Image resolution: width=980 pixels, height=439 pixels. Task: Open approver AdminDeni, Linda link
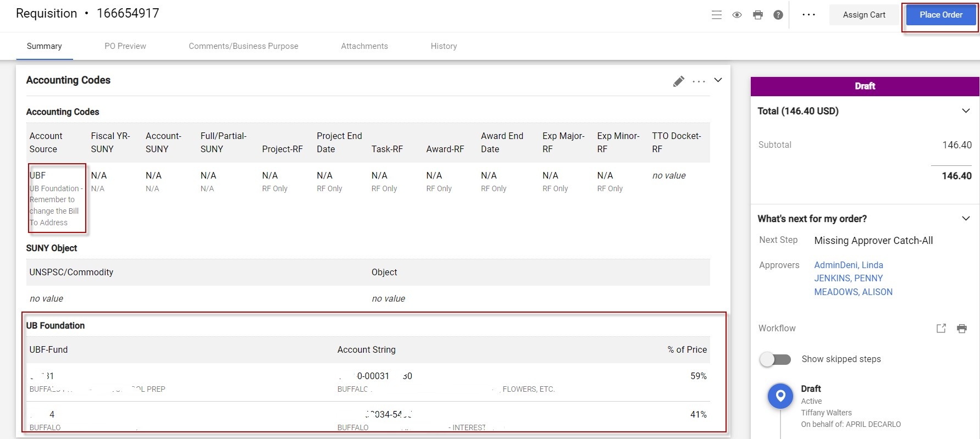(849, 265)
